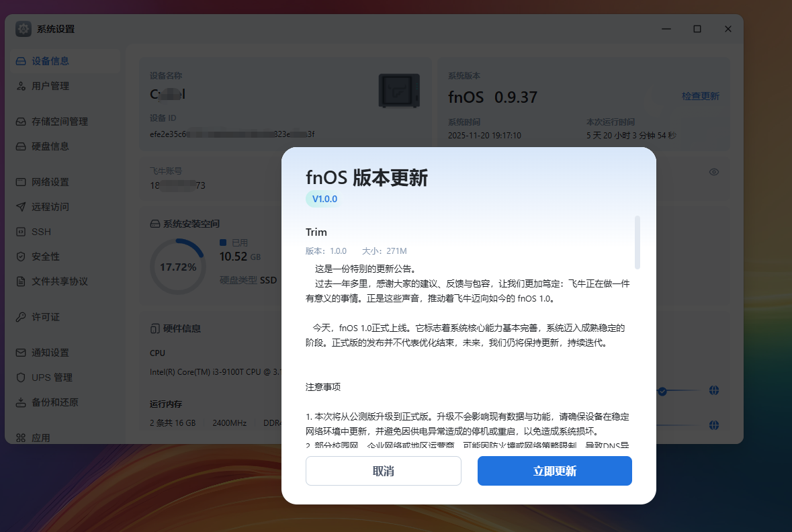Click the globe icon beside the slider
Viewport: 792px width, 532px height.
tap(713, 390)
